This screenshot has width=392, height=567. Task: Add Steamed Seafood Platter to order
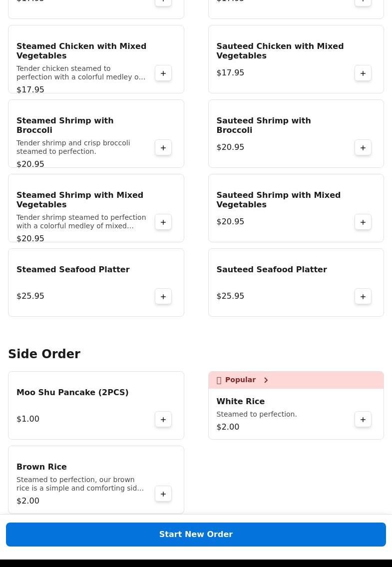tap(163, 297)
